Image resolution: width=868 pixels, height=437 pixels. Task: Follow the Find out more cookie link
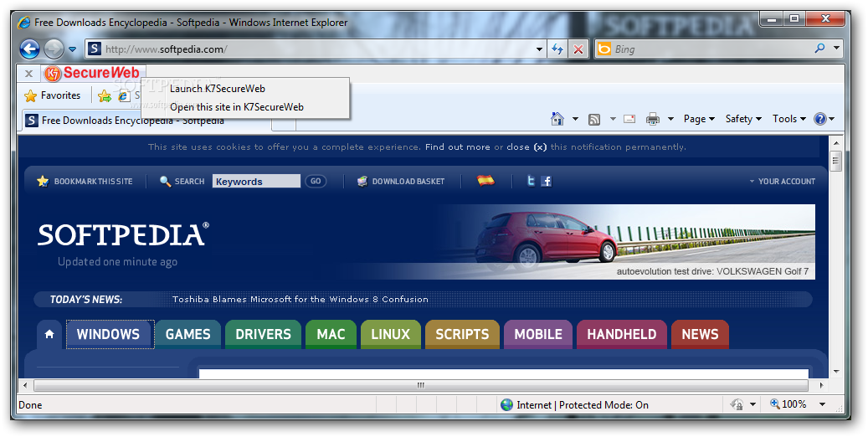click(457, 147)
